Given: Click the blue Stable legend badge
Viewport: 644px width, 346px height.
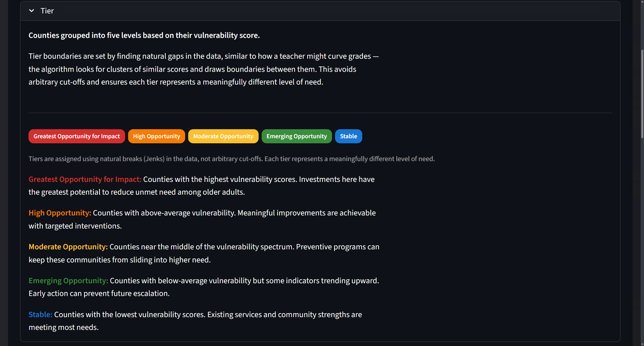Looking at the screenshot, I should point(348,136).
